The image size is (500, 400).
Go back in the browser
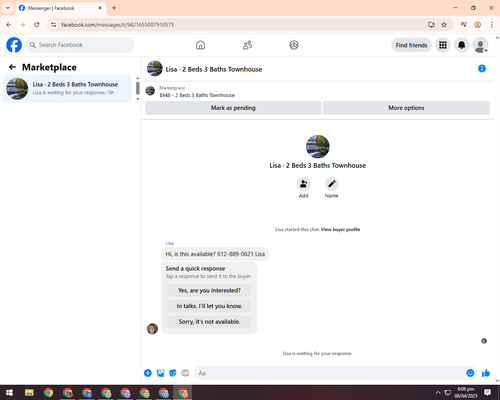point(9,25)
